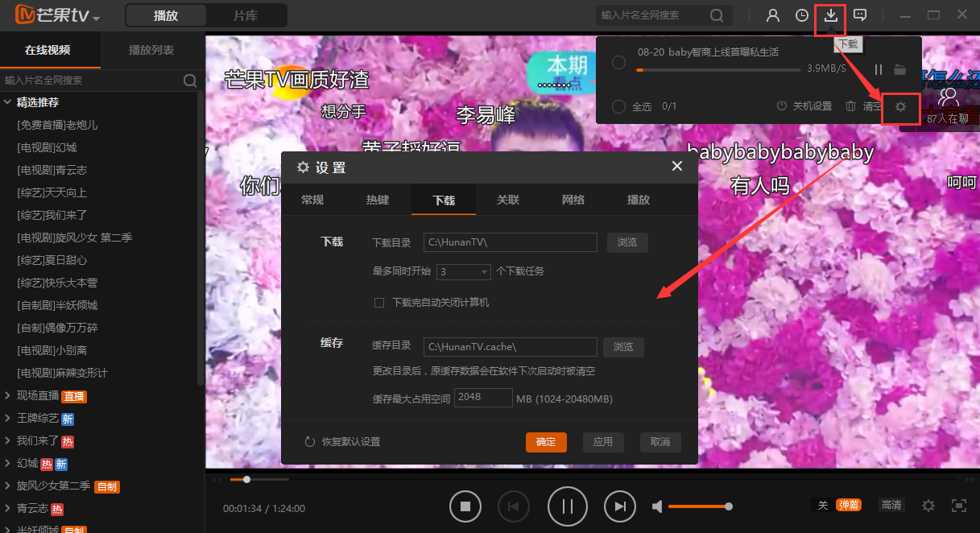This screenshot has width=980, height=533.
Task: Collapse the 精选推荐 section in the sidebar
Action: coord(10,102)
